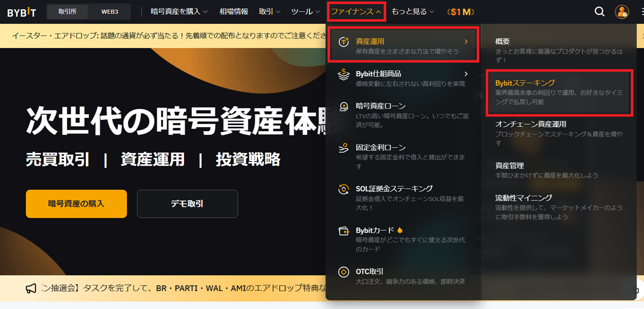Select the Bybit仕組商品 stacked coins icon
The height and width of the screenshot is (309, 644).
[343, 74]
